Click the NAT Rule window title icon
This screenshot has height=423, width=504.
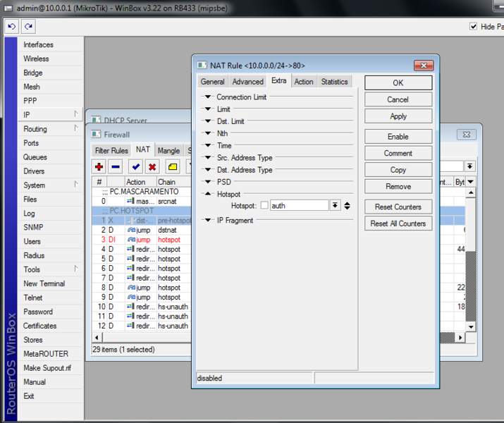click(202, 66)
